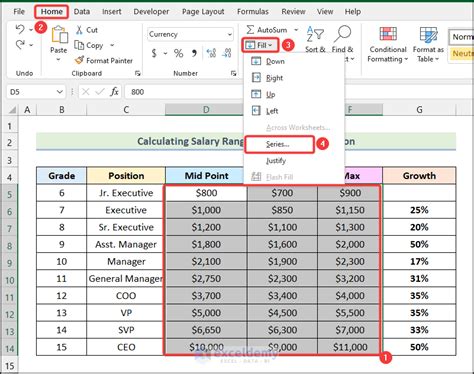Switch to the Data tab
Viewport: 474px width, 374px height.
click(82, 12)
